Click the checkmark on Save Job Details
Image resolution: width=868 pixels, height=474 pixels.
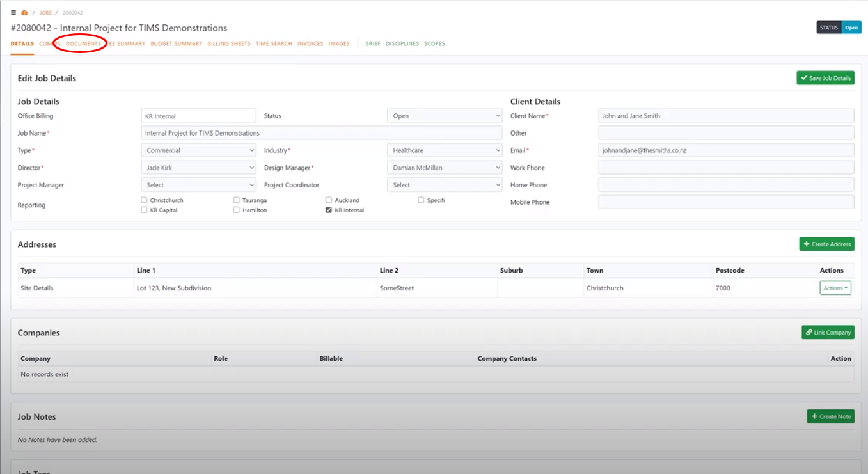coord(804,77)
